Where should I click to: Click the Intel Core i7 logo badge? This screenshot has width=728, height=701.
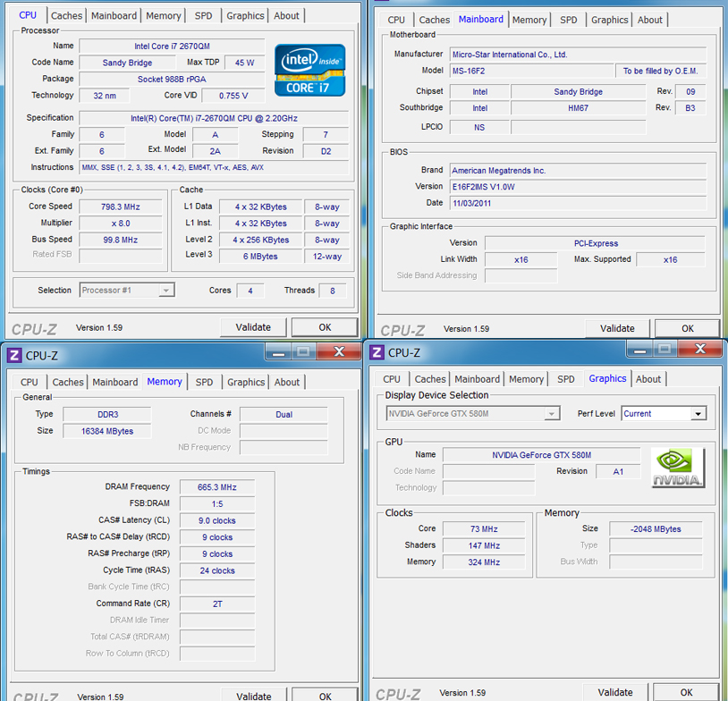click(x=309, y=70)
